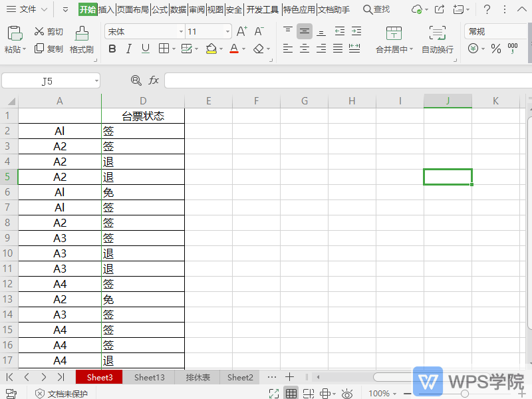Image resolution: width=532 pixels, height=399 pixels.
Task: Open the fill color dropdown arrow
Action: coord(220,49)
